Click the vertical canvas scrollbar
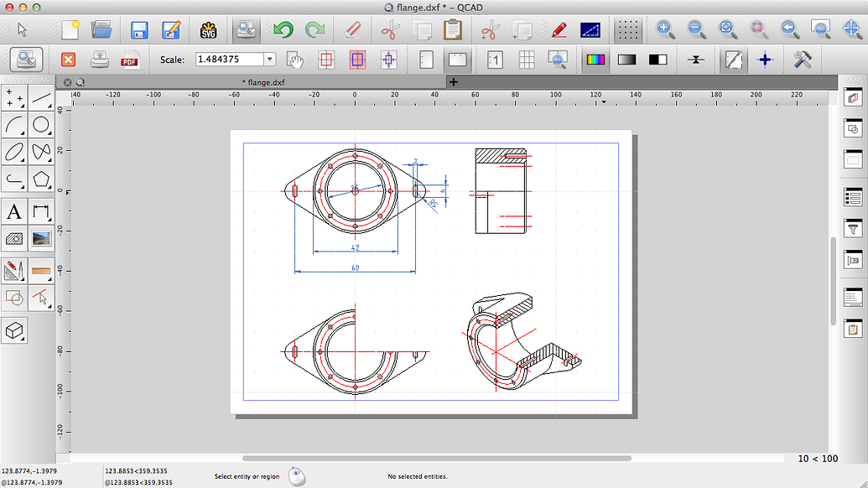Image resolution: width=868 pixels, height=488 pixels. point(833,281)
